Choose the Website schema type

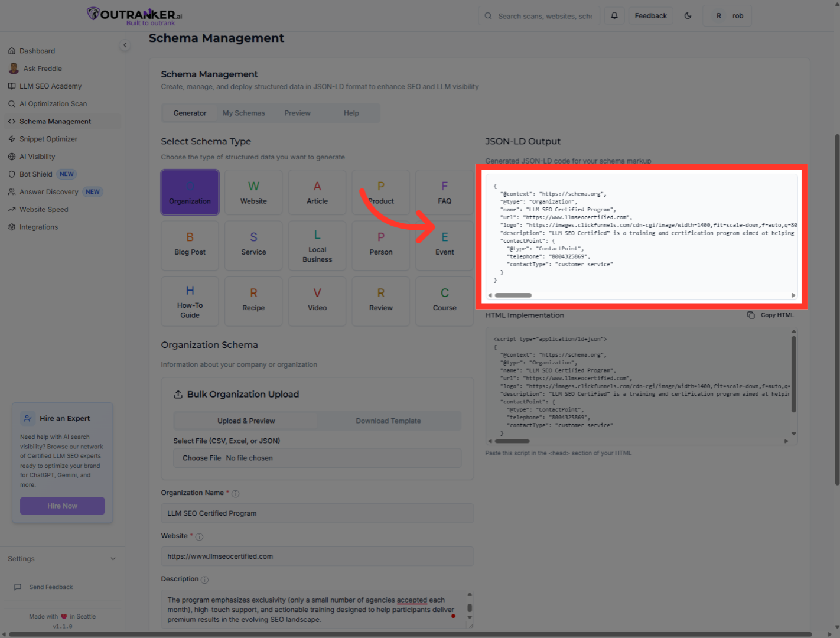pos(253,192)
